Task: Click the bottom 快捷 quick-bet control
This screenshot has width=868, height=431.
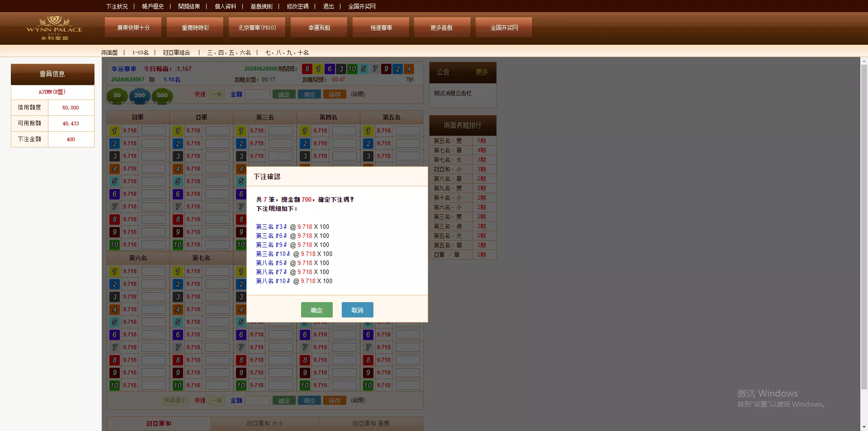Action: (200, 400)
